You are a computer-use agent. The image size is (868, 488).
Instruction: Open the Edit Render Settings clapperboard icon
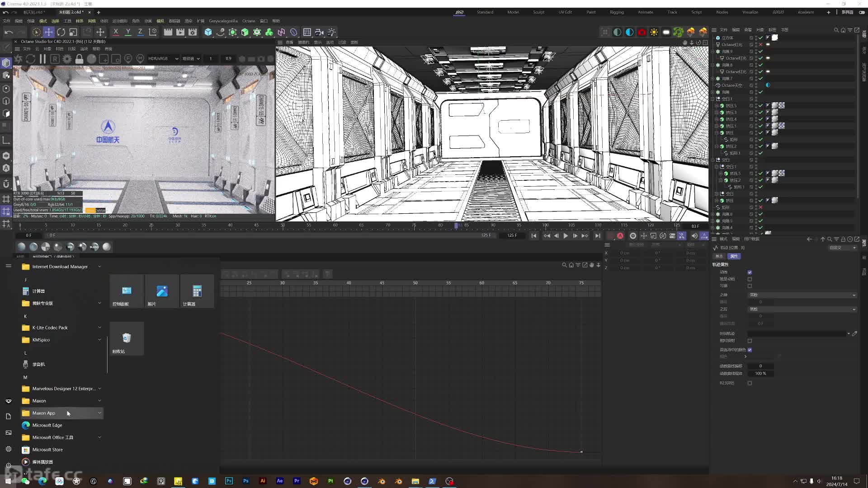(x=193, y=32)
